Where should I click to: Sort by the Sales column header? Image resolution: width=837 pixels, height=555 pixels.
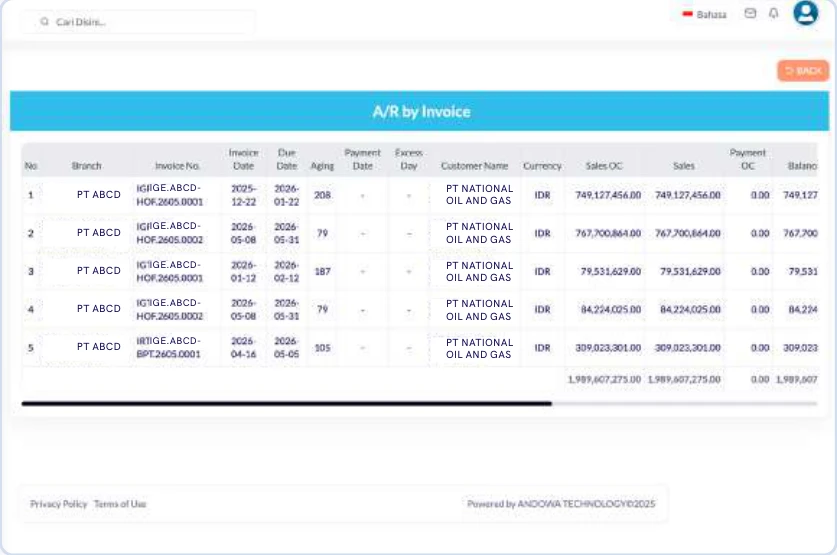click(x=684, y=166)
